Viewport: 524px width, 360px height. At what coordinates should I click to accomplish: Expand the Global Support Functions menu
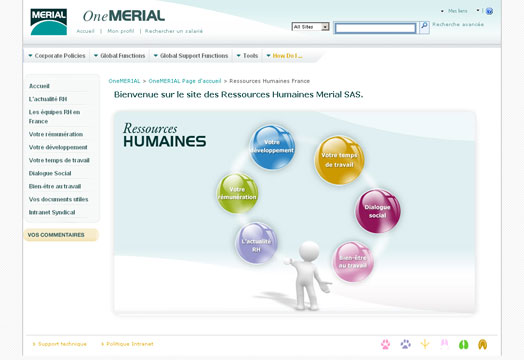coord(191,56)
